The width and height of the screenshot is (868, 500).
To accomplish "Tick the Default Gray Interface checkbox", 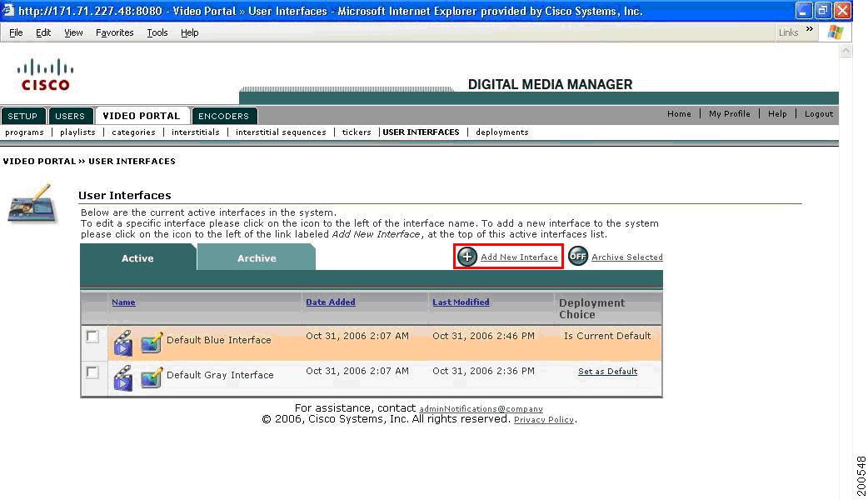I will pos(92,372).
